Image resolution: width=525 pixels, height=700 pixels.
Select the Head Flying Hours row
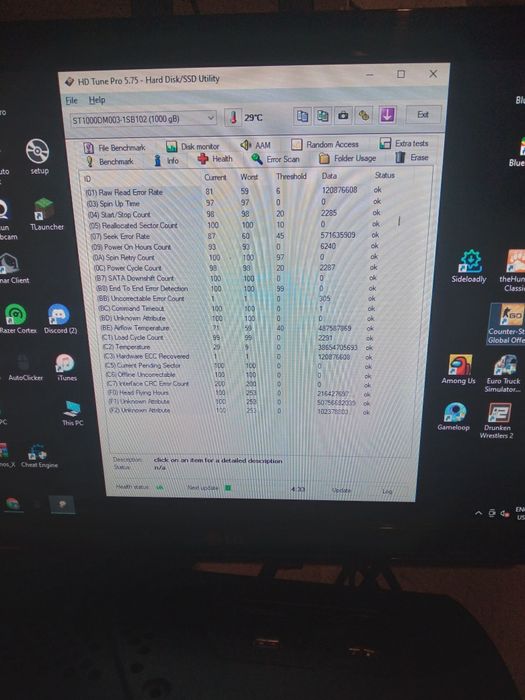point(239,393)
